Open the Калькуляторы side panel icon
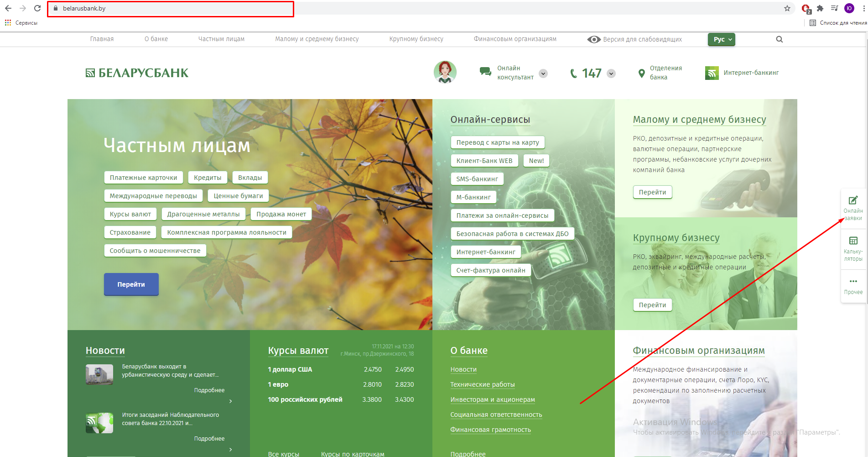This screenshot has width=868, height=457. [853, 241]
